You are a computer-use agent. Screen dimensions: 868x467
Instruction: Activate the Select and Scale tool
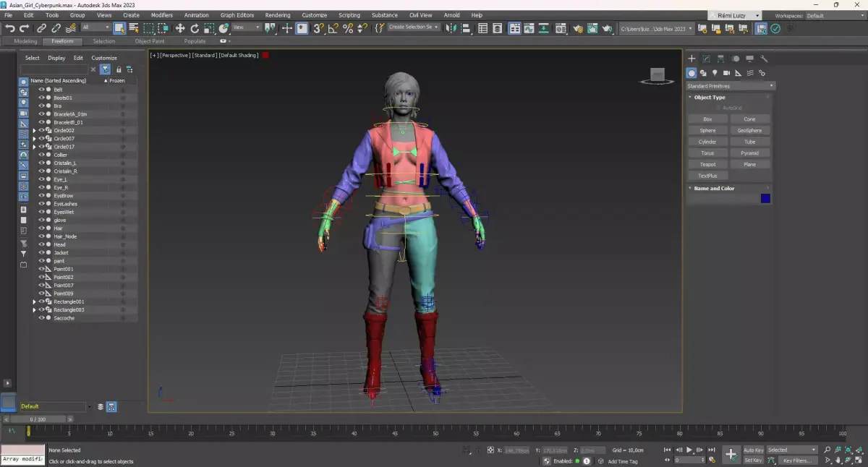[209, 28]
